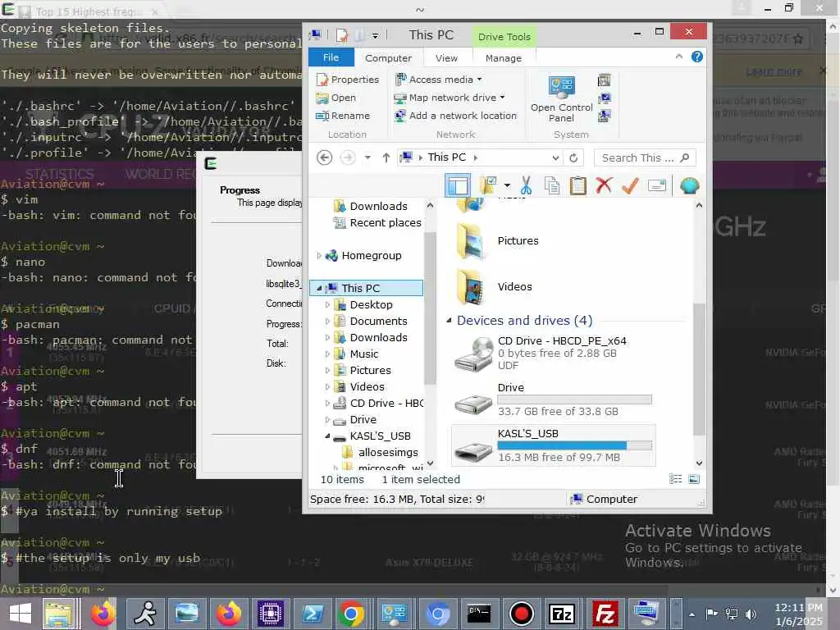Image resolution: width=840 pixels, height=630 pixels.
Task: Open Google Chrome from the taskbar
Action: [351, 614]
